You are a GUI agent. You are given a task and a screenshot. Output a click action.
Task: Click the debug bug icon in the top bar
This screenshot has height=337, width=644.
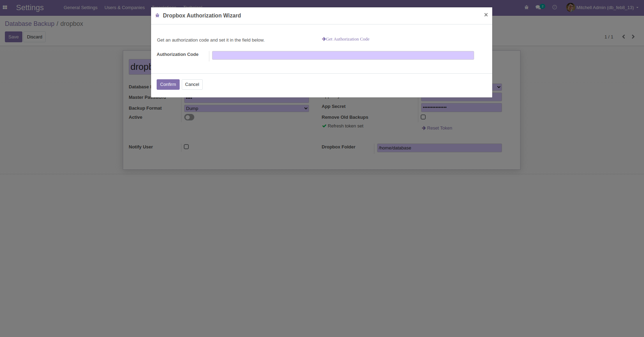pyautogui.click(x=526, y=7)
